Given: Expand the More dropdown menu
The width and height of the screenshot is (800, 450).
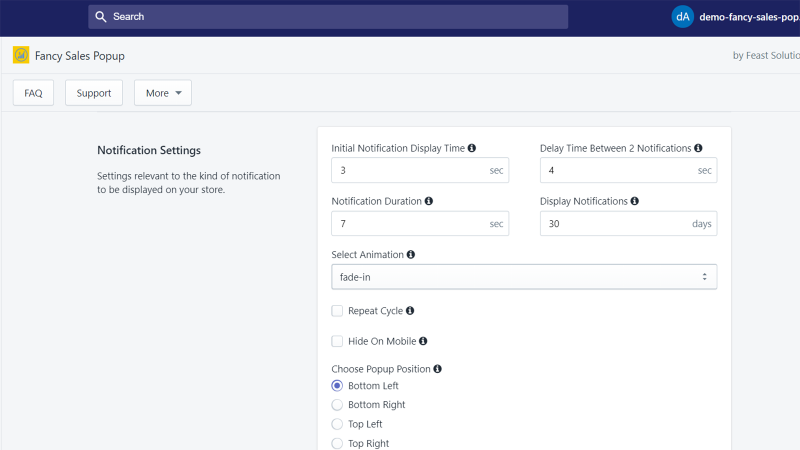Looking at the screenshot, I should (x=163, y=93).
